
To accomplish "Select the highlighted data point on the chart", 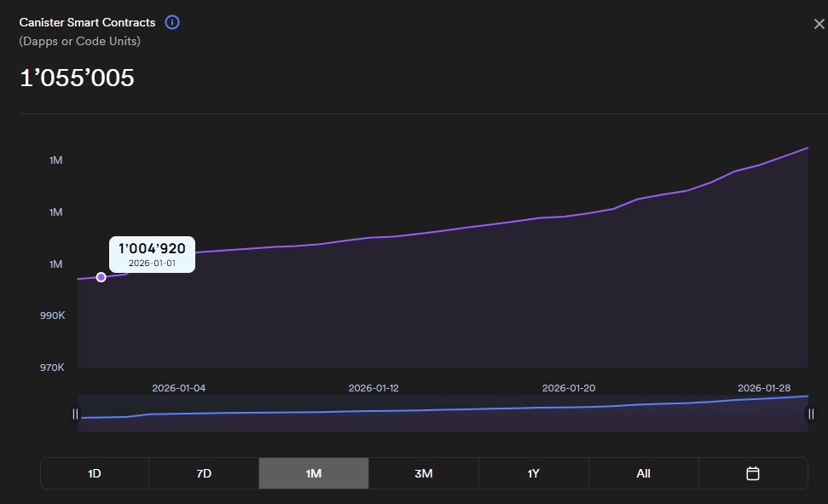I will [x=101, y=276].
